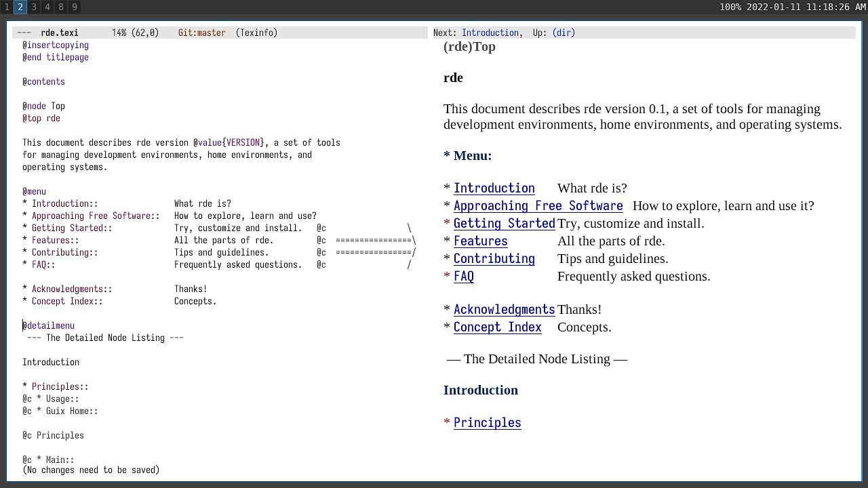868x488 pixels.
Task: Click the Git:master branch indicator
Action: point(202,33)
